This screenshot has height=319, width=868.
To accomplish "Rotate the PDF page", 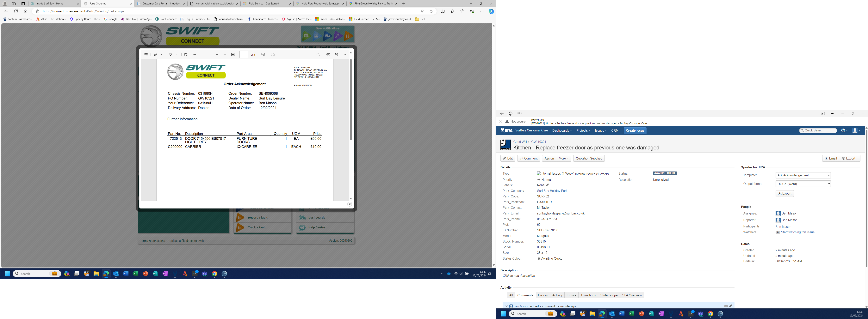I will (x=263, y=55).
